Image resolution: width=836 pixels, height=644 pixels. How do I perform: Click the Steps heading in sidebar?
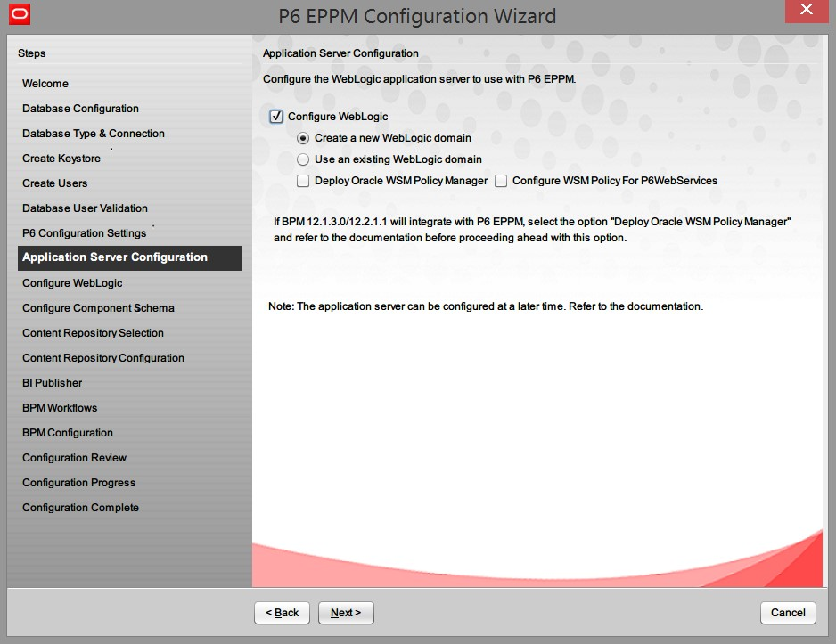click(31, 53)
